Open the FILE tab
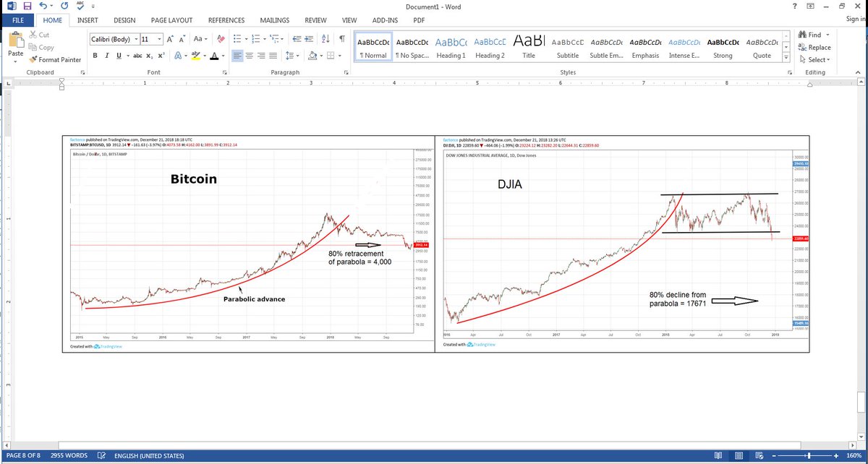 [x=17, y=20]
